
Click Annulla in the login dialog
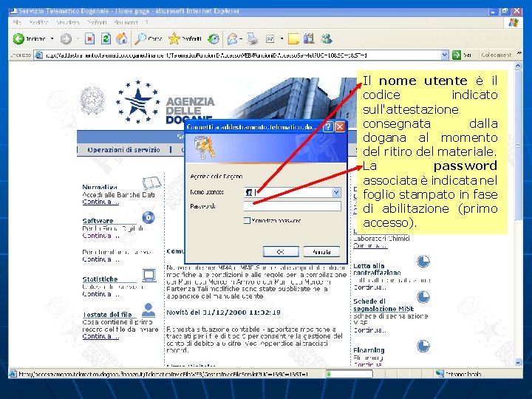point(321,252)
